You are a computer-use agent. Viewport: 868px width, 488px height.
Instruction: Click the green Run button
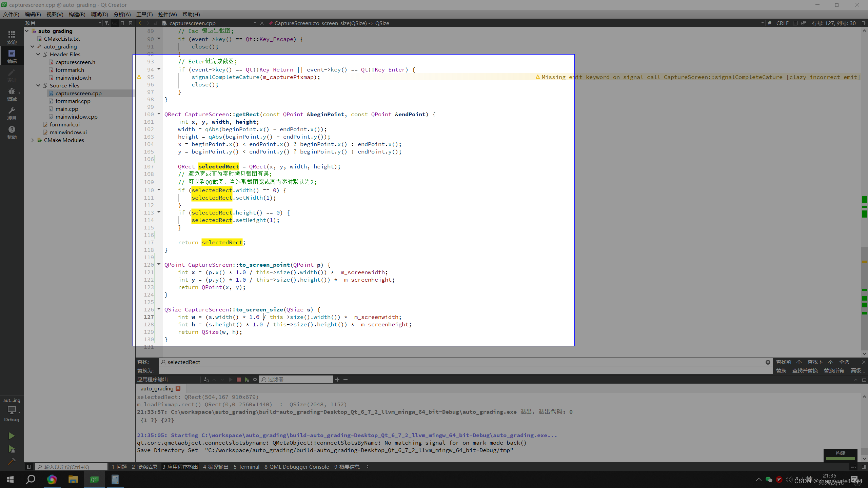11,436
